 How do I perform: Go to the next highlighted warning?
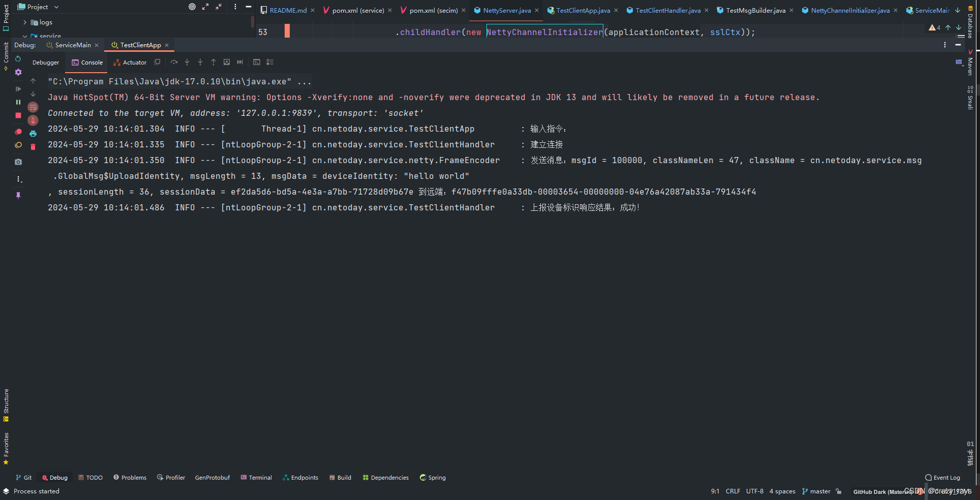coord(959,27)
